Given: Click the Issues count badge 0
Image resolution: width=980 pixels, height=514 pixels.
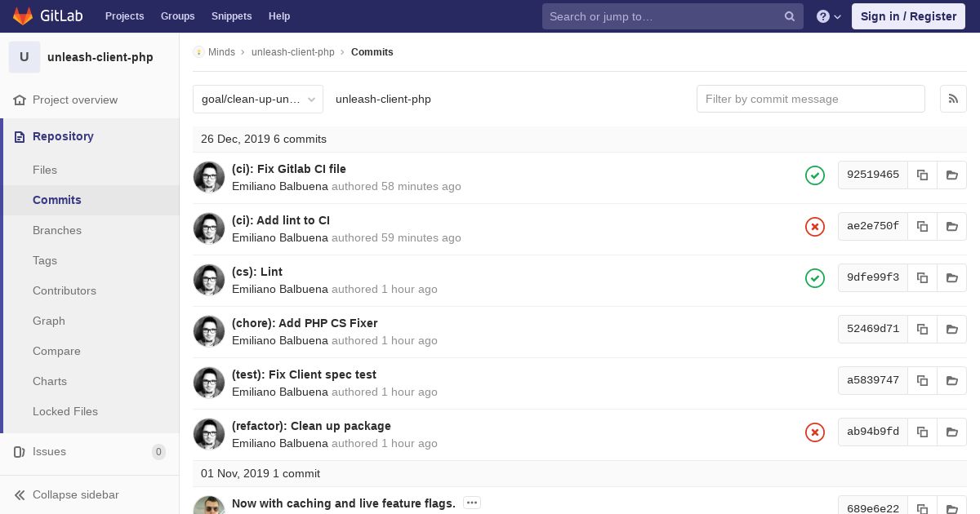Looking at the screenshot, I should click(158, 451).
